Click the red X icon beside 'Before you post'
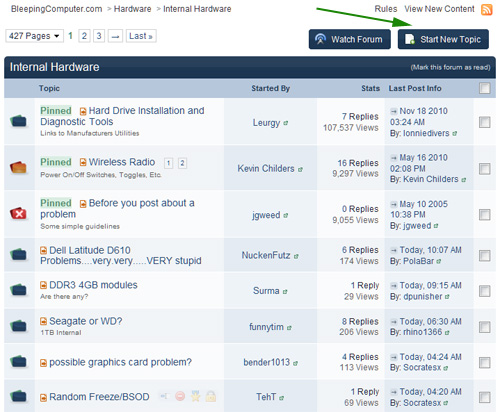500x412 pixels. coord(19,213)
